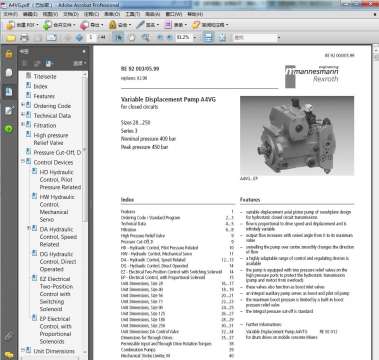Collapse Control Devices bookmark

coord(23,161)
